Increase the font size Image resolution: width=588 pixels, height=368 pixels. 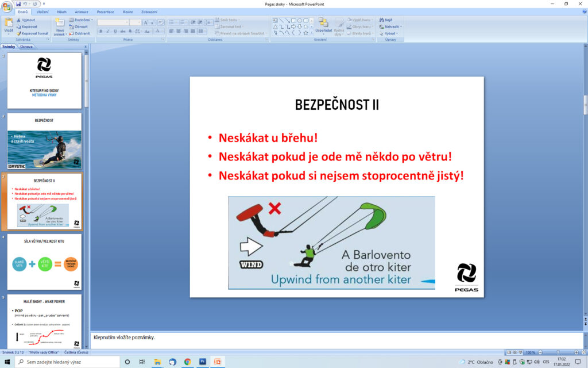click(x=146, y=22)
